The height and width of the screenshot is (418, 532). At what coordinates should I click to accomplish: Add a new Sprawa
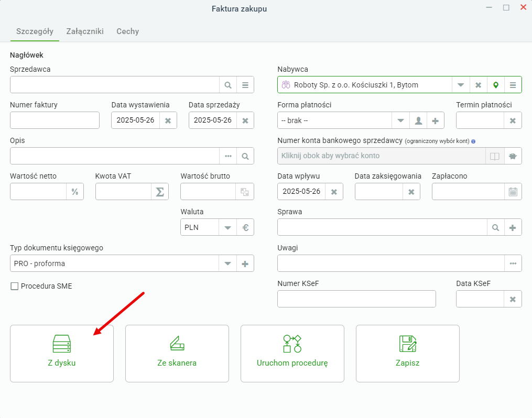(x=513, y=227)
